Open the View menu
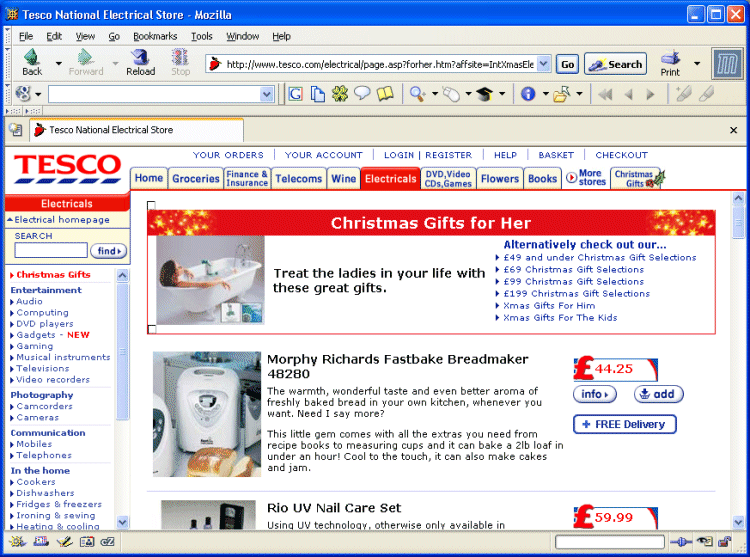The image size is (750, 557). (85, 36)
